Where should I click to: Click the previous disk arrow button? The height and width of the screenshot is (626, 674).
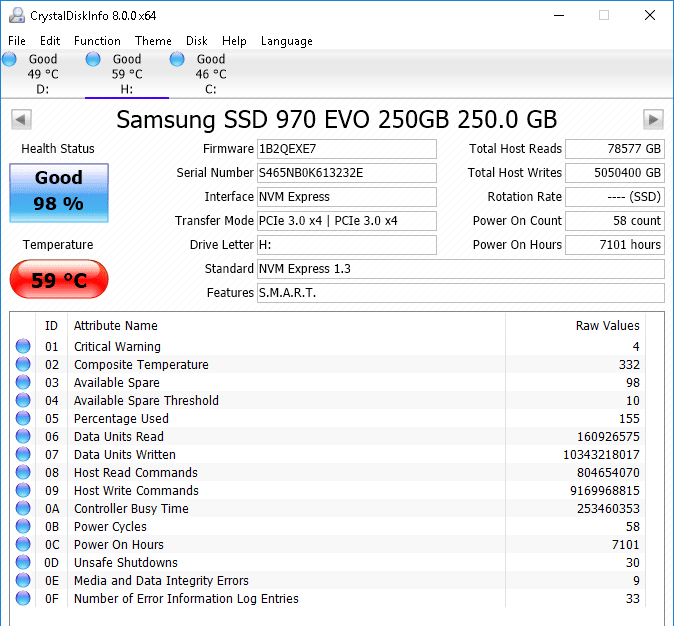pyautogui.click(x=21, y=120)
